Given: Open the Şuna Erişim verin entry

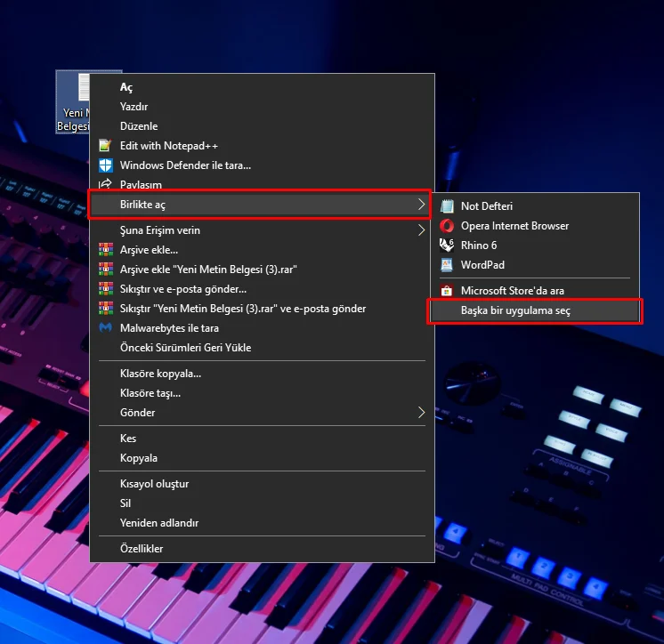Looking at the screenshot, I should (x=262, y=230).
